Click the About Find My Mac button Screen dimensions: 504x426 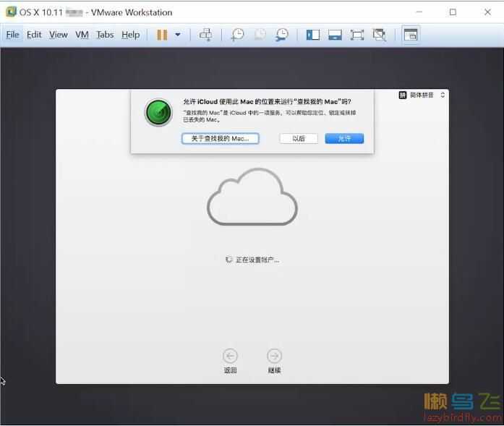click(x=220, y=139)
